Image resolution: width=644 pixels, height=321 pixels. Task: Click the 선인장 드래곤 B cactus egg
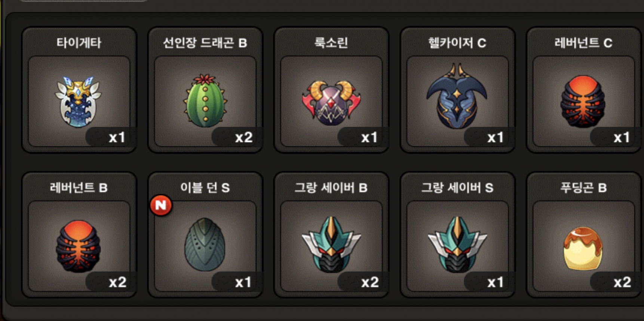[205, 100]
